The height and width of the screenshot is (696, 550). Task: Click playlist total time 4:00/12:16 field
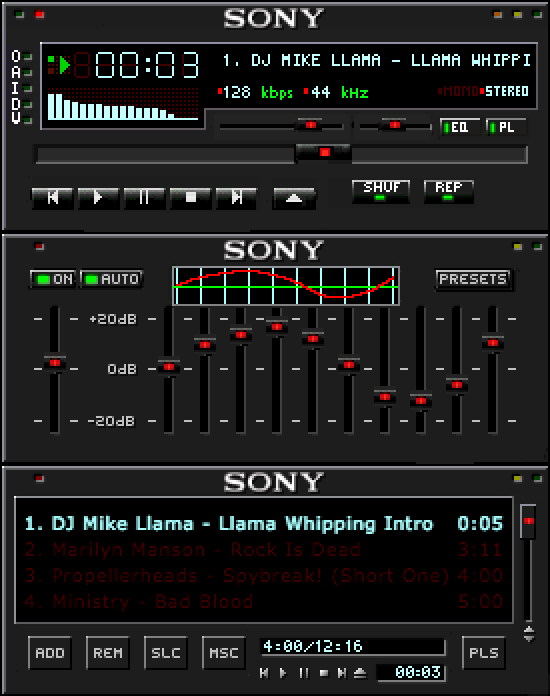pyautogui.click(x=352, y=646)
